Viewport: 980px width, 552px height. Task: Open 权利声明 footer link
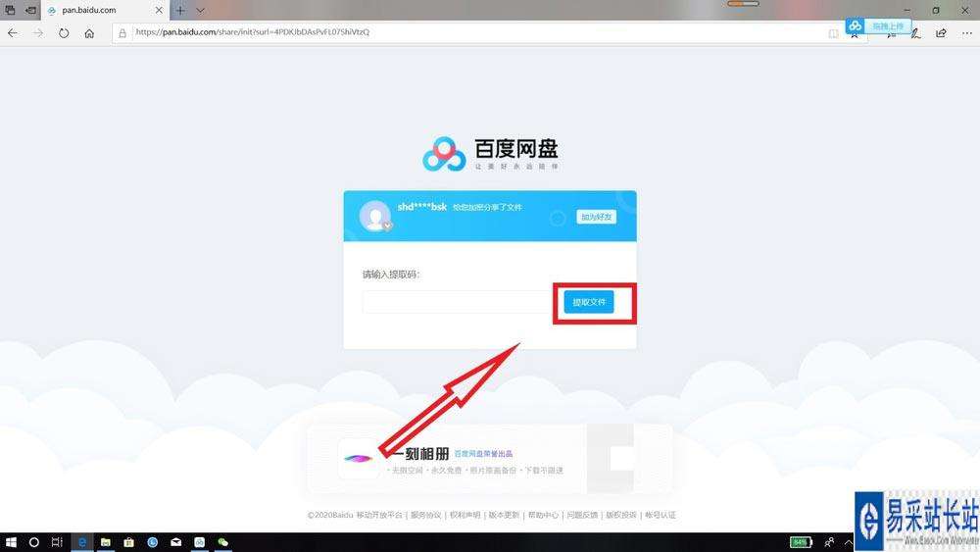point(465,515)
